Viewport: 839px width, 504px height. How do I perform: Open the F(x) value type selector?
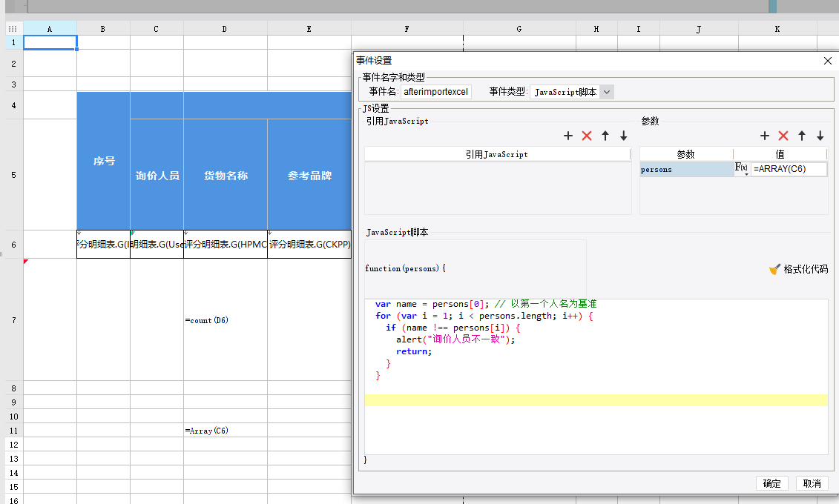pos(742,169)
